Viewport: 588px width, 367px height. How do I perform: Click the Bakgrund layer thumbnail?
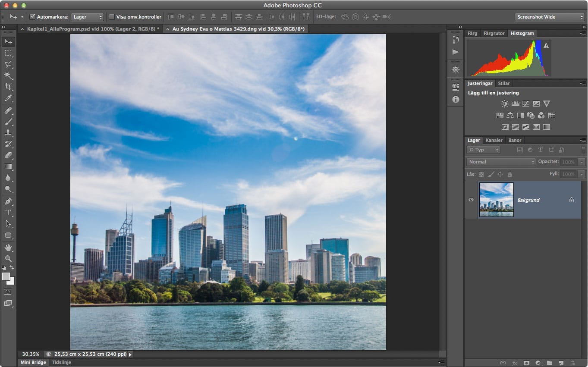pyautogui.click(x=496, y=200)
